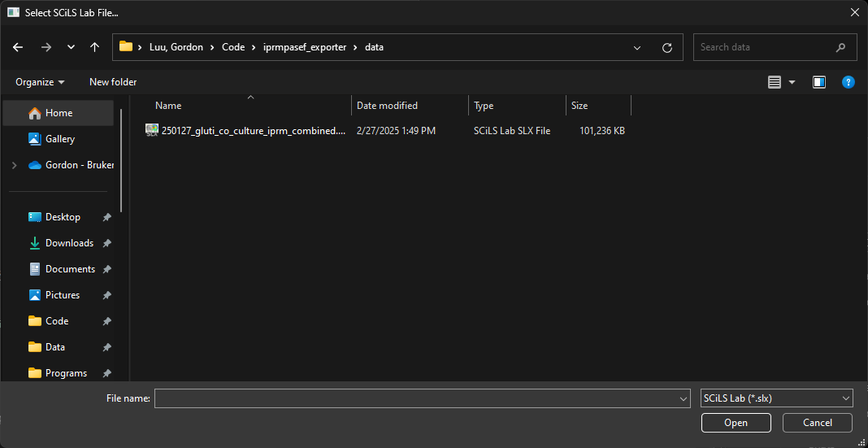The width and height of the screenshot is (868, 448).
Task: Refresh the data folder view
Action: pos(667,48)
